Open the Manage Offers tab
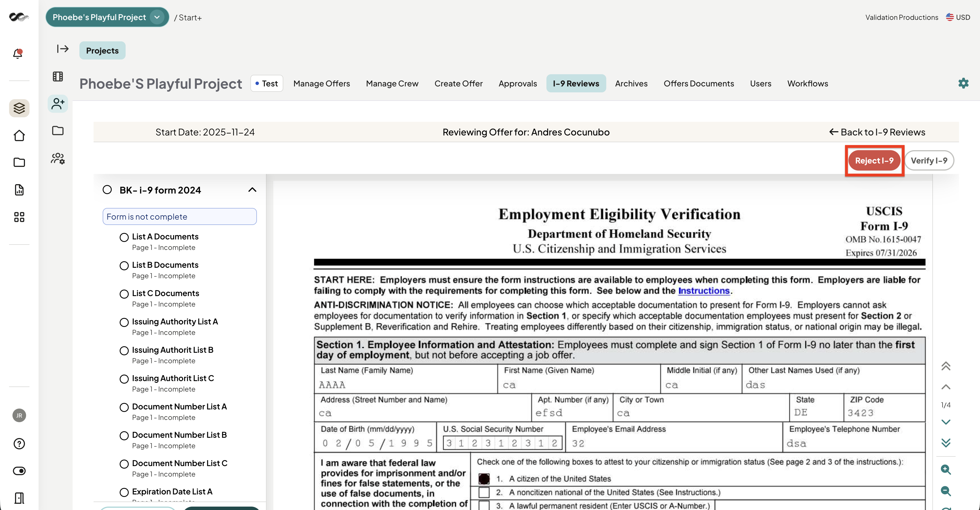980x510 pixels. (322, 83)
